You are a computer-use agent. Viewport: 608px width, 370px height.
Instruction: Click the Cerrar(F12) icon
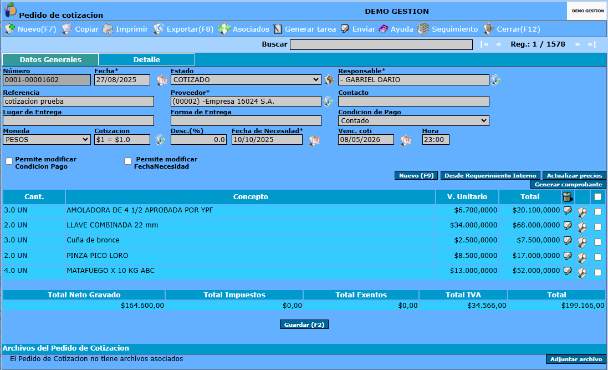click(x=488, y=29)
